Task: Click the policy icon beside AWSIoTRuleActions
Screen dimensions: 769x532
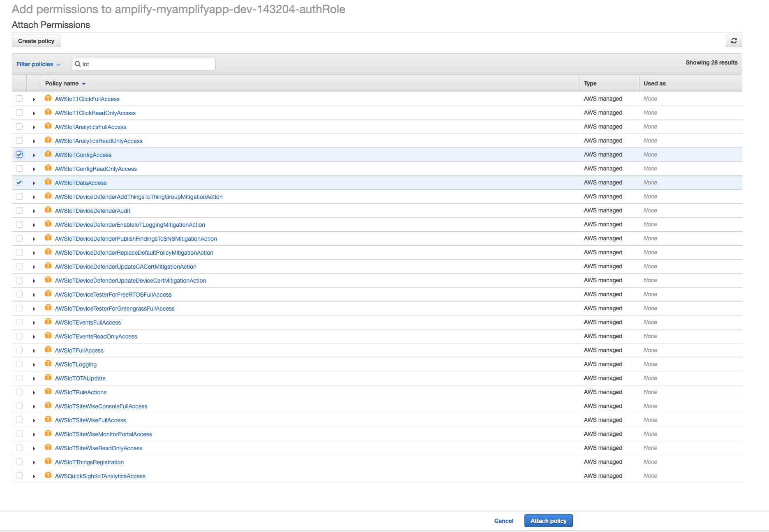Action: pyautogui.click(x=48, y=392)
